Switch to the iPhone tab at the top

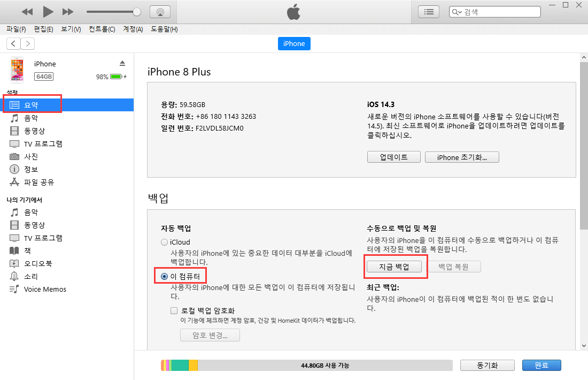point(294,43)
